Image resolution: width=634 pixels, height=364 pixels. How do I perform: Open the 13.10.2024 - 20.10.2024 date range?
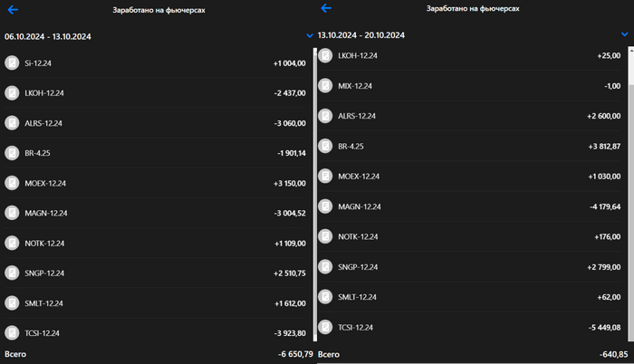pyautogui.click(x=361, y=35)
